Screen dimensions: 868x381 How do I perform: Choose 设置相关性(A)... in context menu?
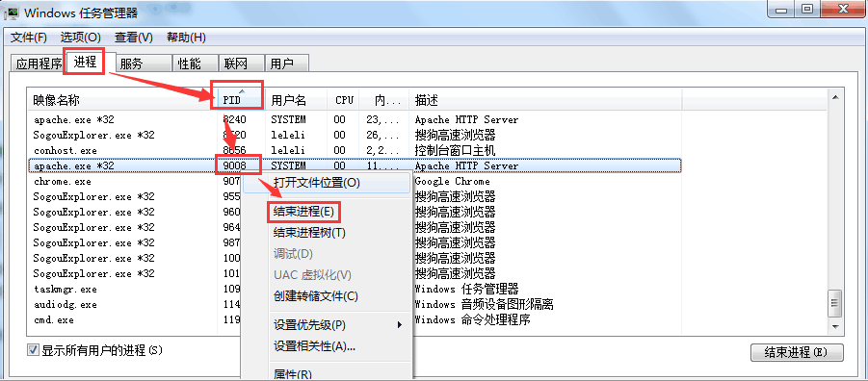[327, 346]
